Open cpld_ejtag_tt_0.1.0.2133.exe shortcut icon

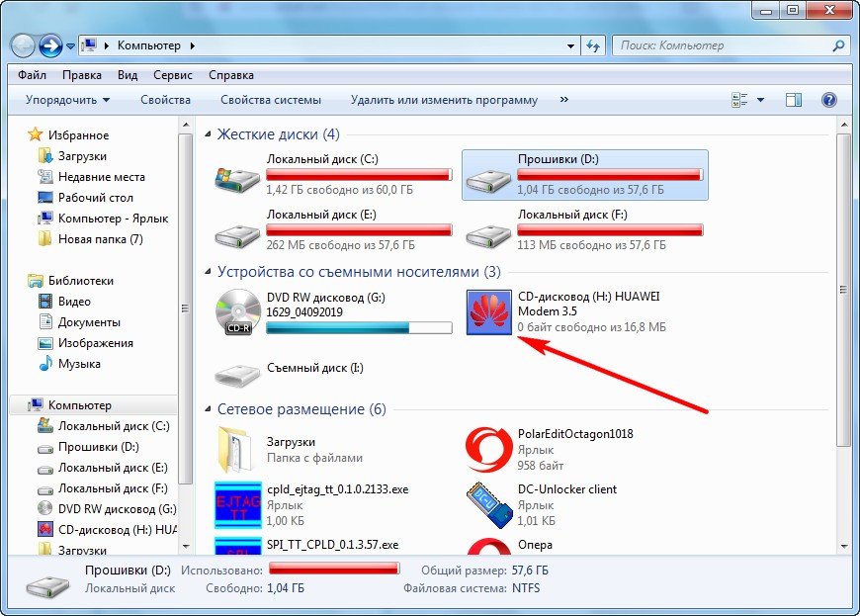coord(238,504)
